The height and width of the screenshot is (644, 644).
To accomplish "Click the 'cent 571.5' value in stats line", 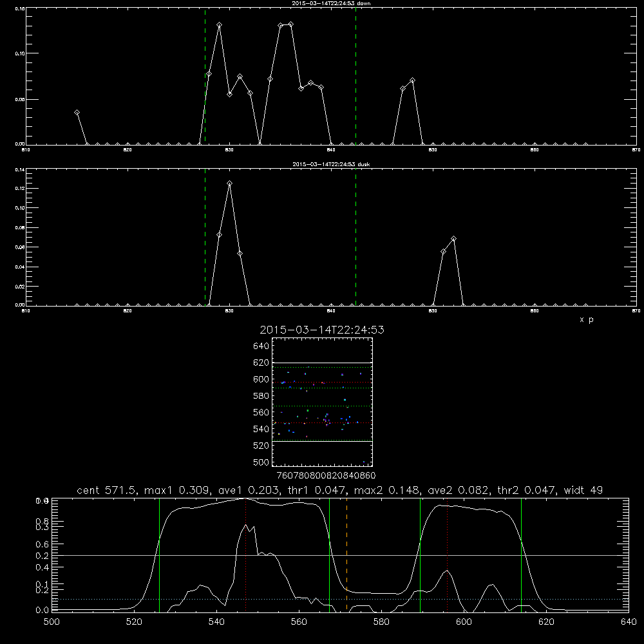I will pyautogui.click(x=107, y=490).
